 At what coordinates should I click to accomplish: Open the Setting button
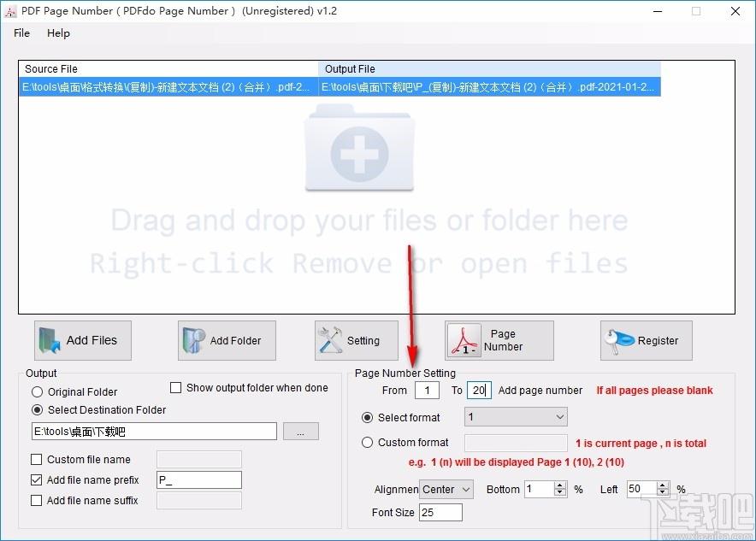tap(357, 341)
